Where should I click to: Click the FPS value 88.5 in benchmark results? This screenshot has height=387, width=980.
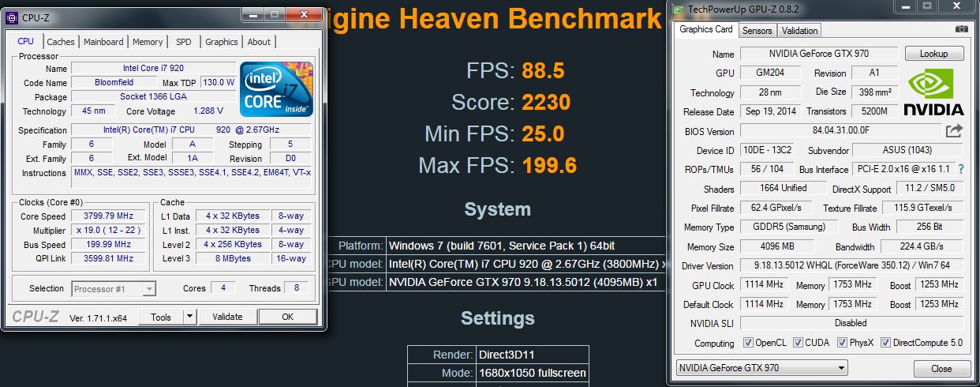tap(543, 71)
